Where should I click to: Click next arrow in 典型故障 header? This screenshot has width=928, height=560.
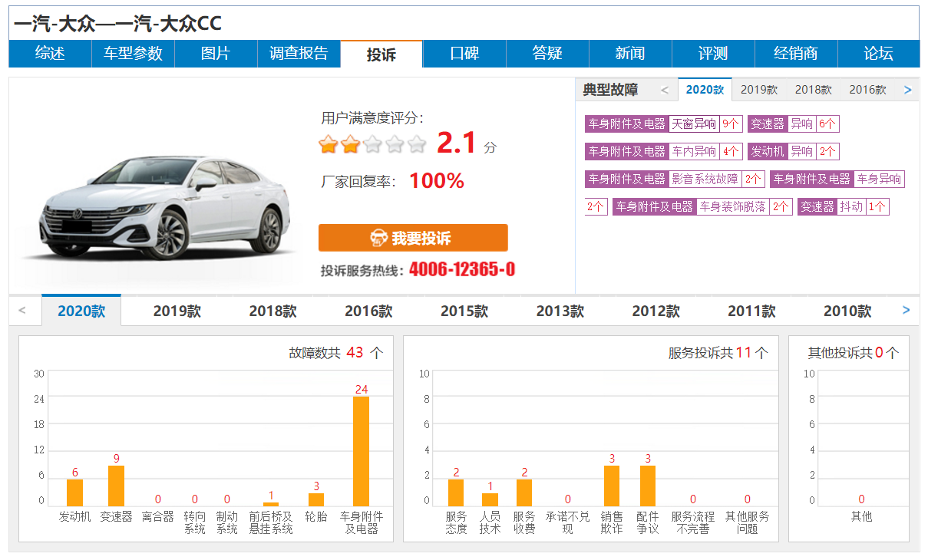click(x=908, y=90)
